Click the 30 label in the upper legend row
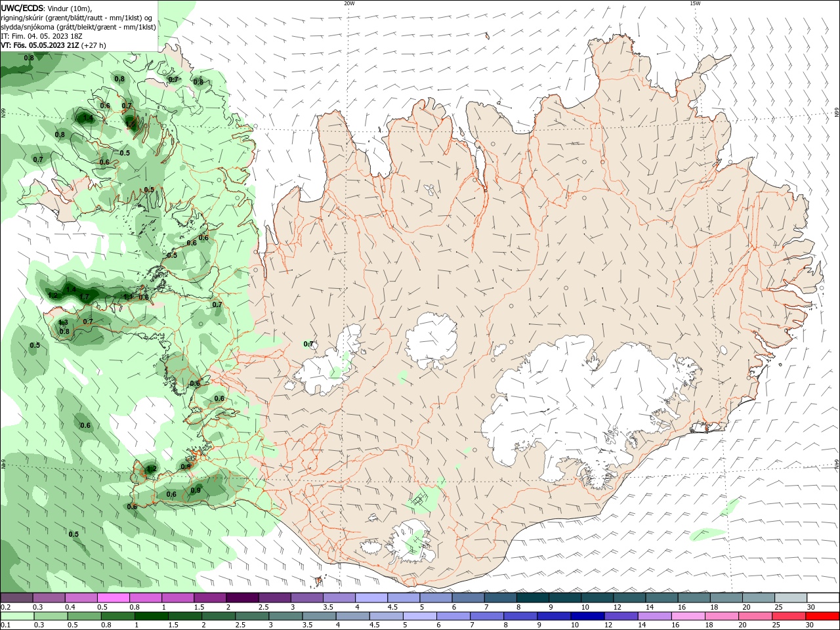The width and height of the screenshot is (840, 630). pyautogui.click(x=811, y=607)
